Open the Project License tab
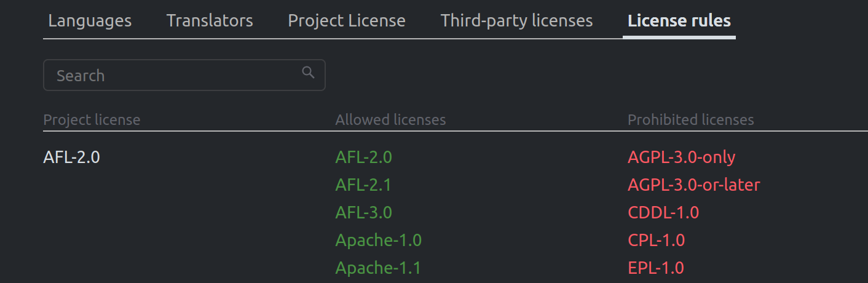The width and height of the screenshot is (868, 283). click(347, 21)
